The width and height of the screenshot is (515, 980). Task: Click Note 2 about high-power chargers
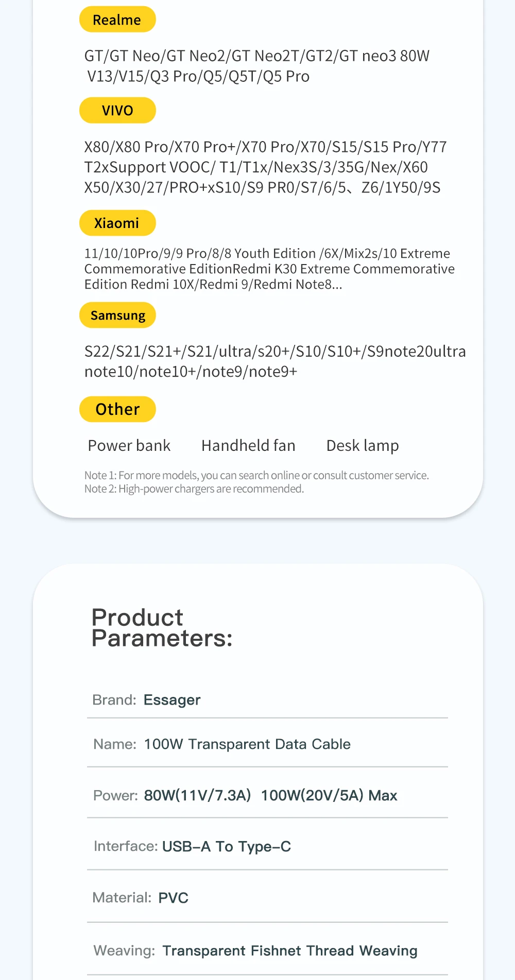(194, 489)
